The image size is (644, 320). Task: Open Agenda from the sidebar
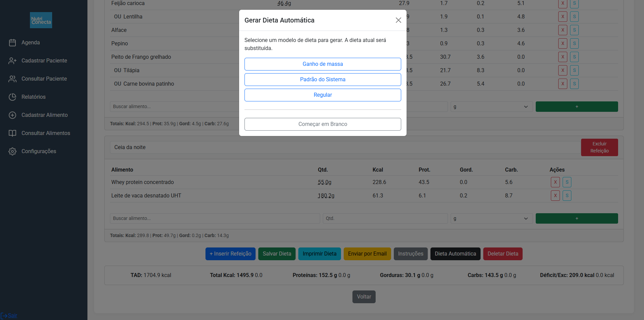pyautogui.click(x=30, y=43)
